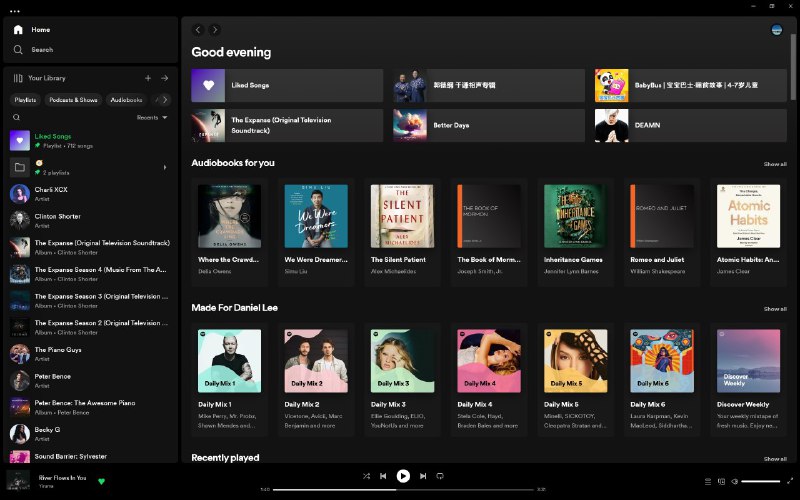Click River Flows In You track title
800x500 pixels.
[62, 478]
